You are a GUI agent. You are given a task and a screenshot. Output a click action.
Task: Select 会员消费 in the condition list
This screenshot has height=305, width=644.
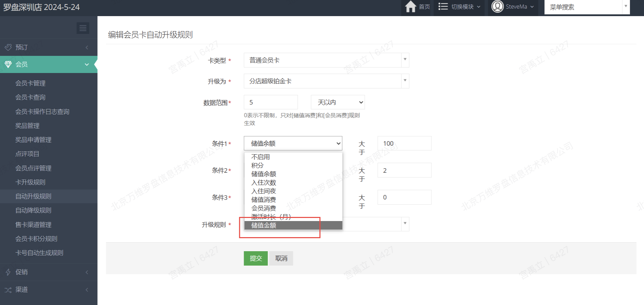[x=293, y=208]
